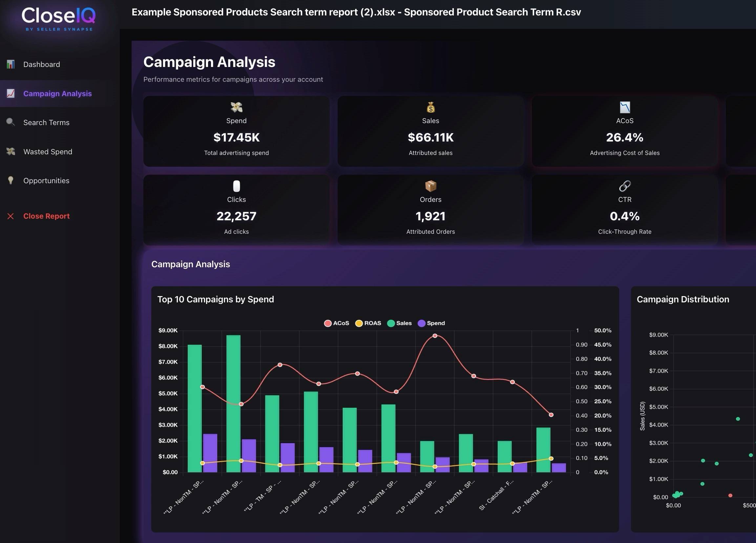Open the Wasted Spend section

tap(48, 152)
